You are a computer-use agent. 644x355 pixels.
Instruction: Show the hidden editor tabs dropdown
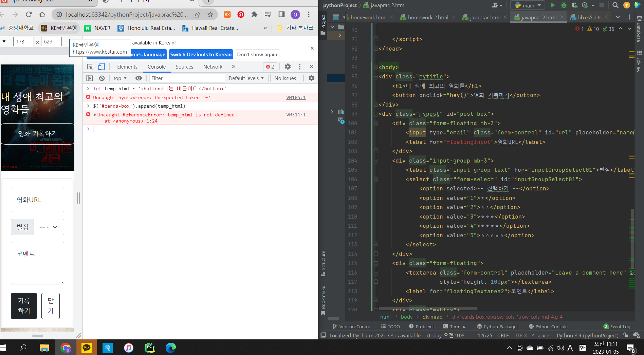coord(618,17)
